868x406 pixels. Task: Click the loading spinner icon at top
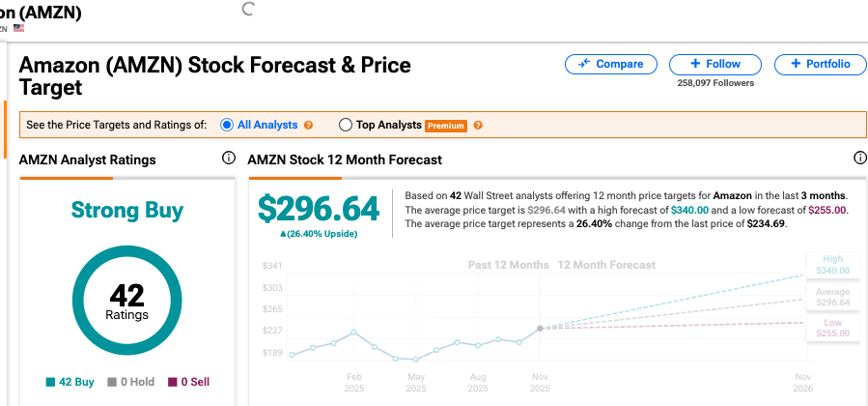pyautogui.click(x=247, y=10)
